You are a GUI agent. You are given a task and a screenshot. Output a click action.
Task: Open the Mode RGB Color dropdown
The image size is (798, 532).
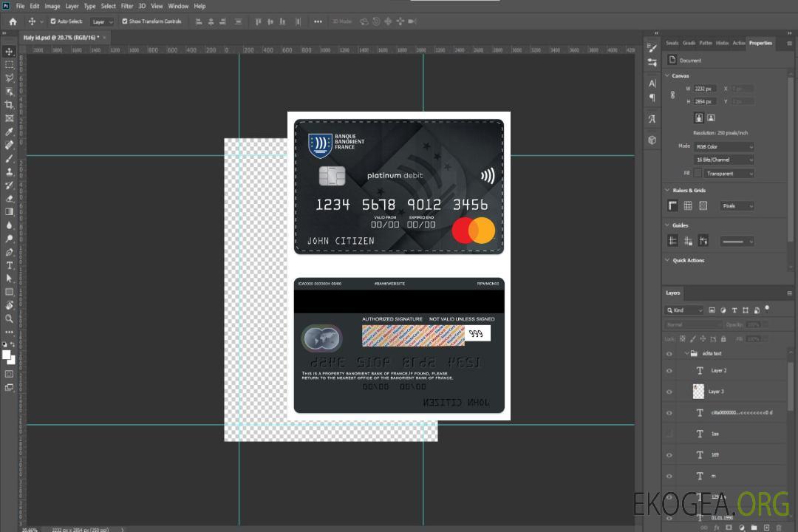pos(724,146)
